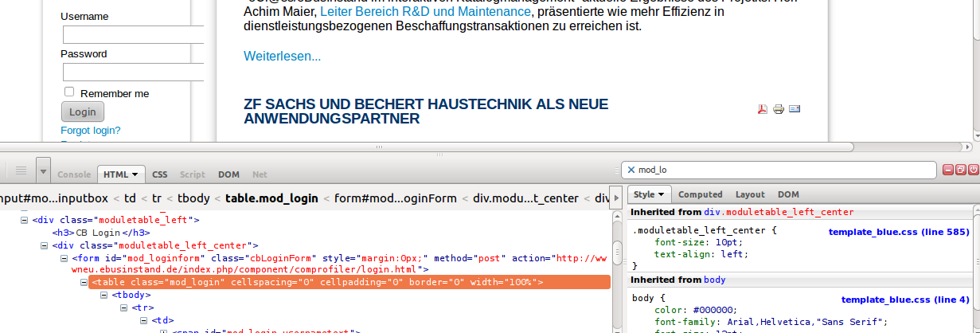Select td in the breadcrumb path
The image size is (980, 333).
tap(131, 198)
